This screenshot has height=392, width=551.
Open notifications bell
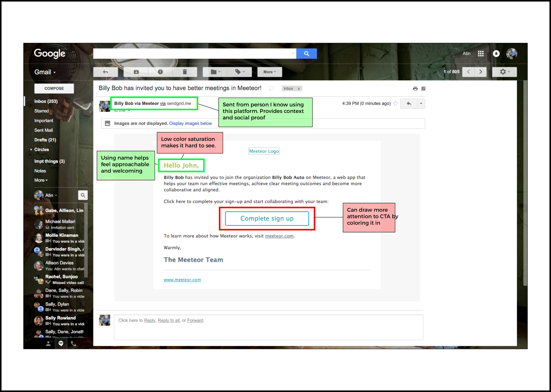496,54
